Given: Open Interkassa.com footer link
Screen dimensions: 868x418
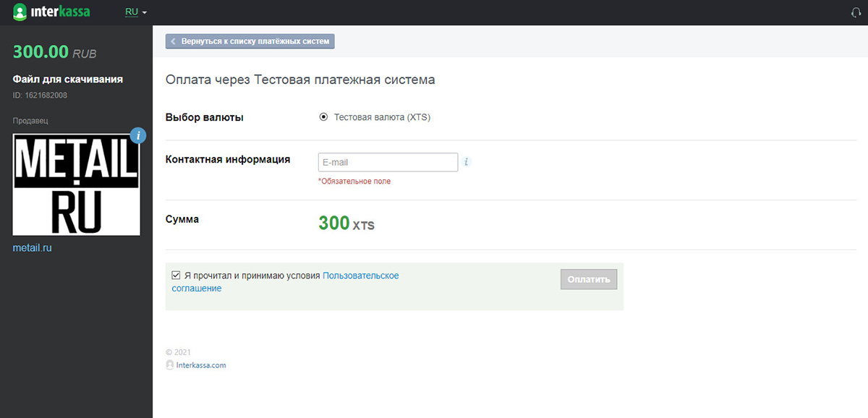Looking at the screenshot, I should click(x=201, y=365).
